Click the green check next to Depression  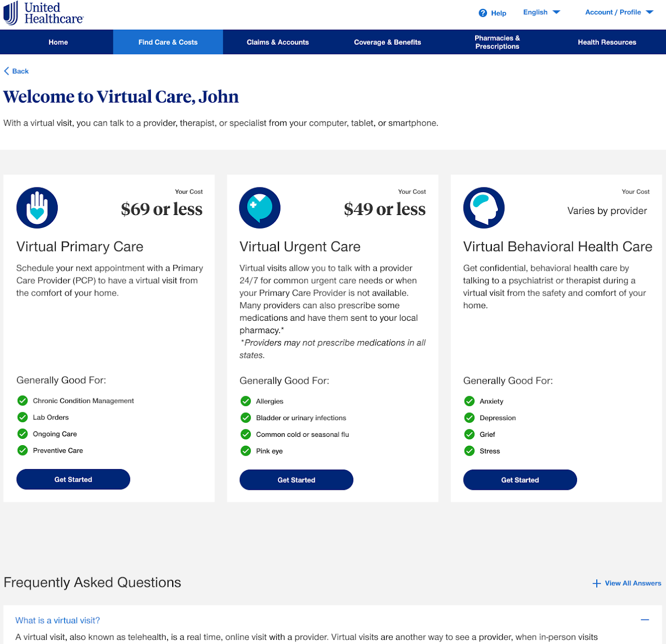(469, 418)
